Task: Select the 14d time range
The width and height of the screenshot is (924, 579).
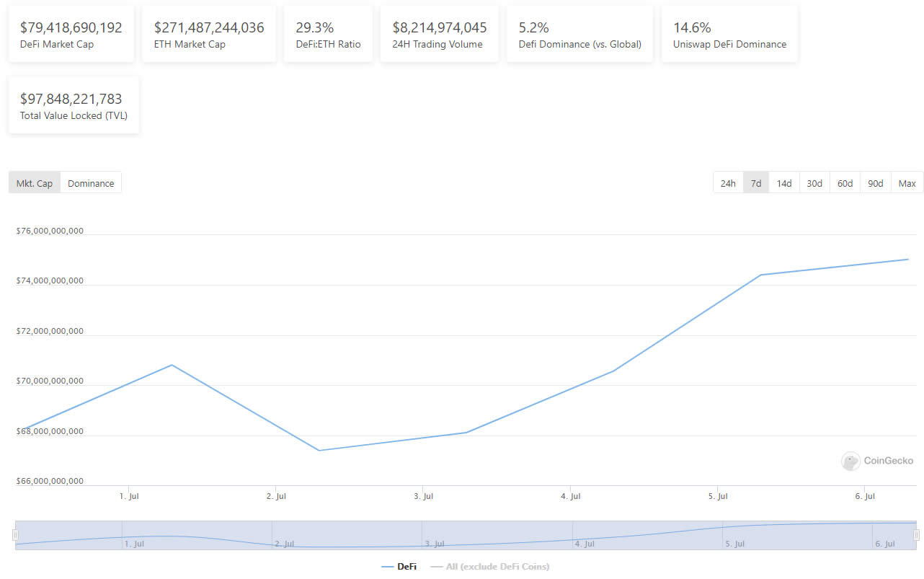Action: pos(784,183)
